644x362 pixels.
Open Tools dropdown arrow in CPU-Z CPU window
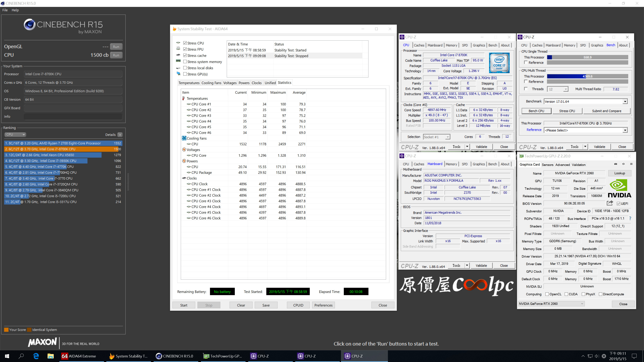coord(467,147)
